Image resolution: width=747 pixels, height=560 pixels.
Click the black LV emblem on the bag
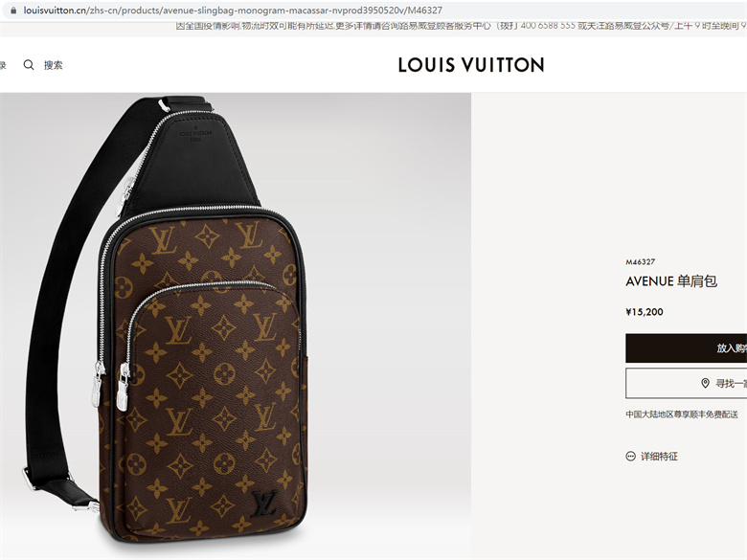click(x=265, y=504)
